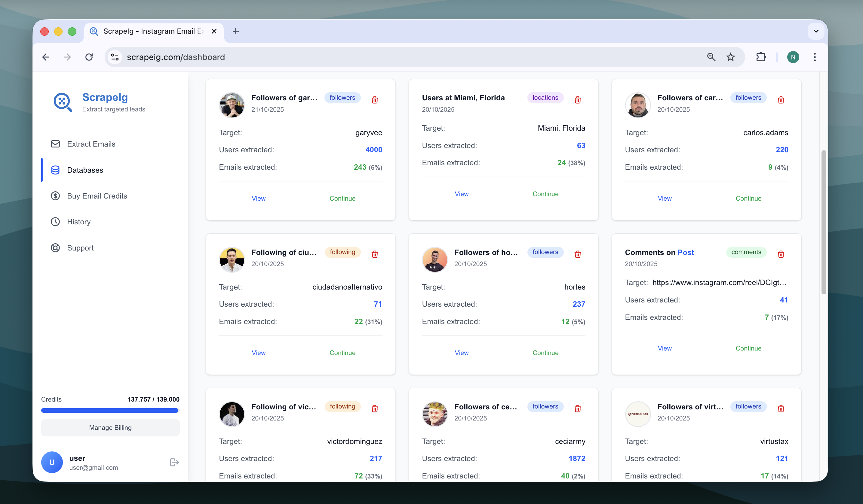
Task: Open the Support section
Action: click(80, 248)
